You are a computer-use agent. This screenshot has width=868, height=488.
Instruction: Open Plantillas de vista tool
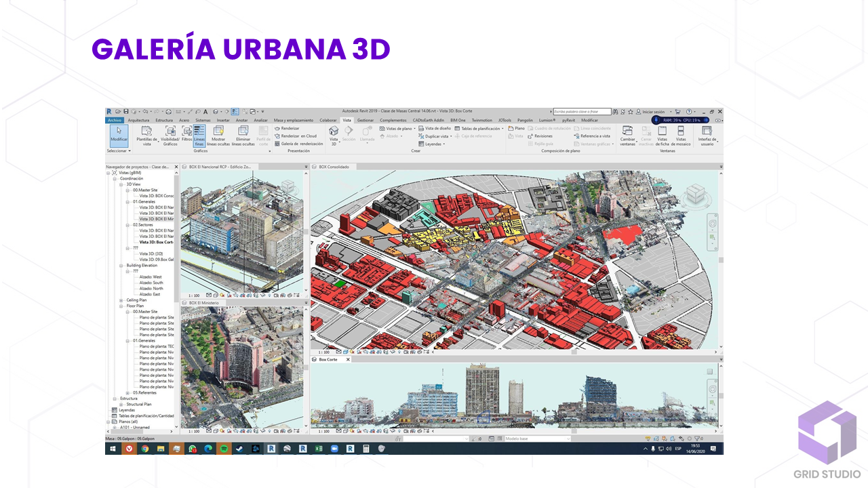146,136
